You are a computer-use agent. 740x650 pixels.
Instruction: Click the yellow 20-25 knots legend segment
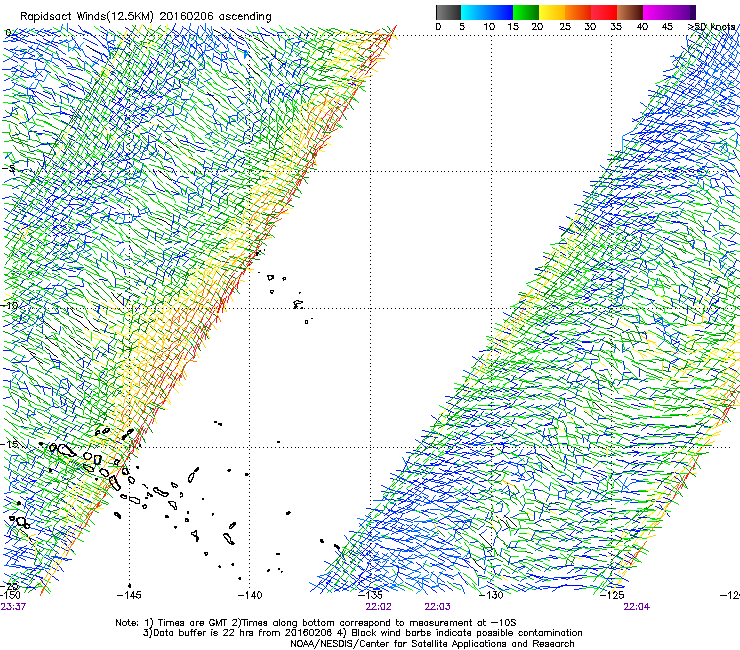pos(552,12)
